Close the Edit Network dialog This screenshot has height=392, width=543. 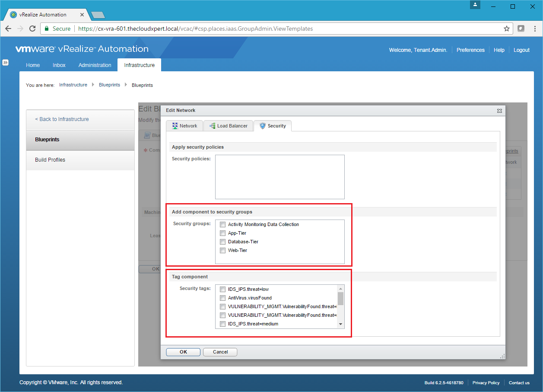click(x=499, y=111)
